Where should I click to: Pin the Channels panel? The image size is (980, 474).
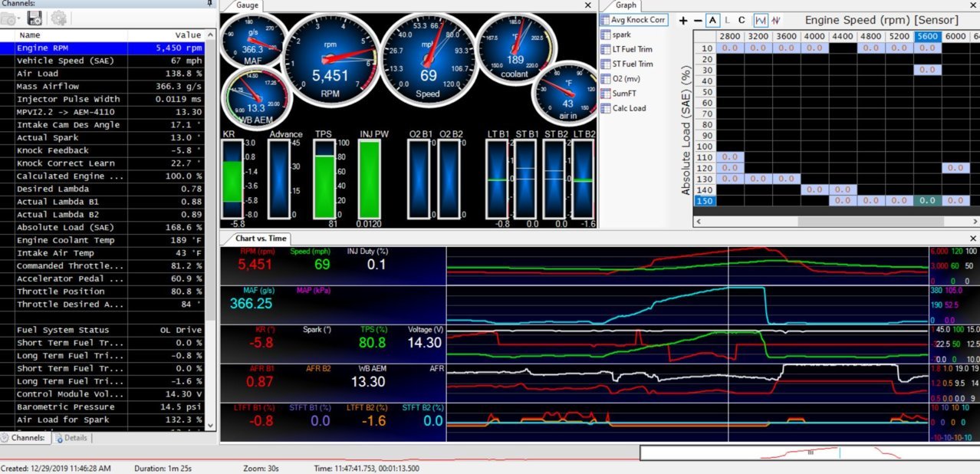[210, 3]
